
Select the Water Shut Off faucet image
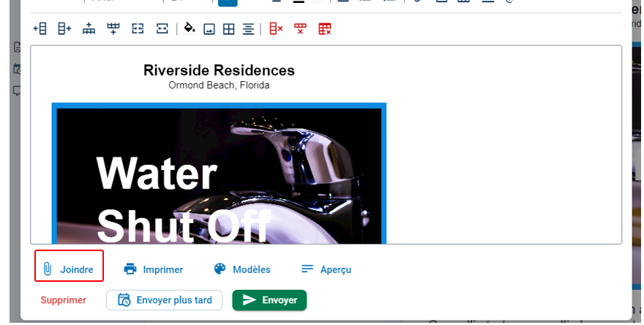coord(219,173)
